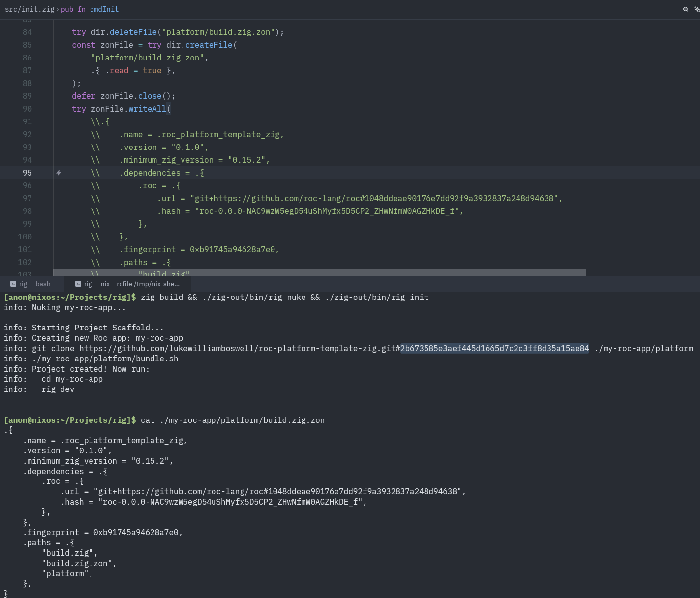Click the terminal icon on the bash tab
This screenshot has height=598, width=700.
click(x=13, y=284)
